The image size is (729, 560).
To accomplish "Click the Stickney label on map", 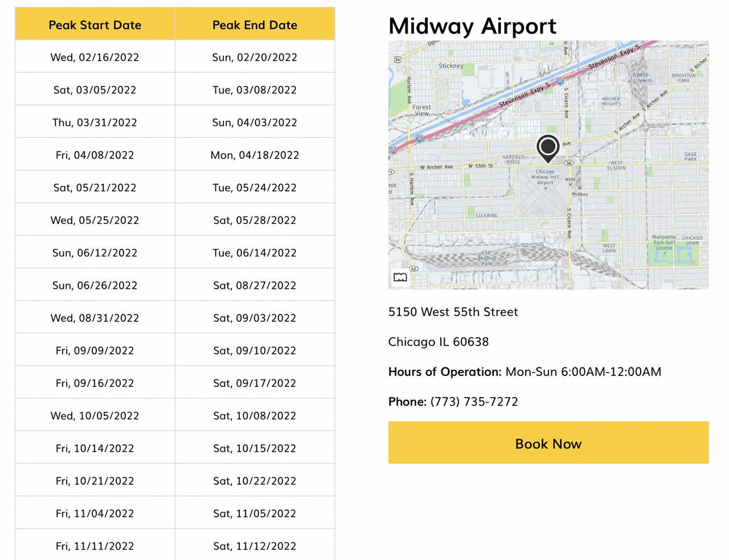I will tap(451, 66).
